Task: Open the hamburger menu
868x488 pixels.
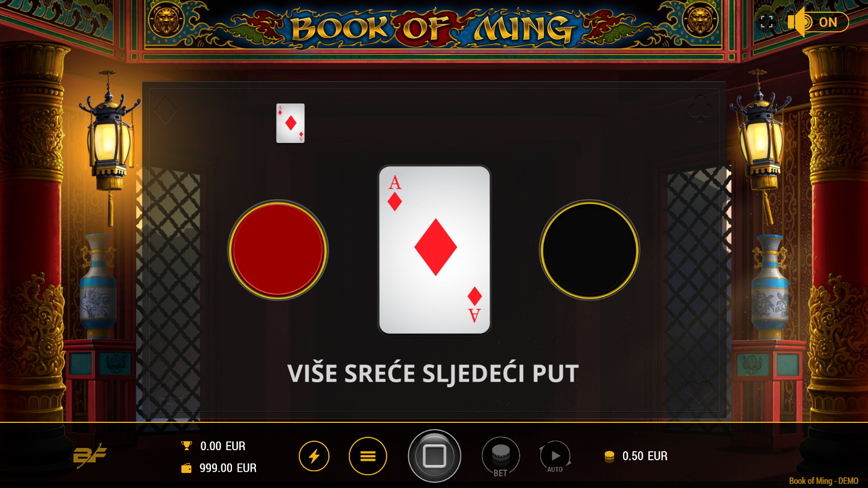Action: pyautogui.click(x=368, y=456)
